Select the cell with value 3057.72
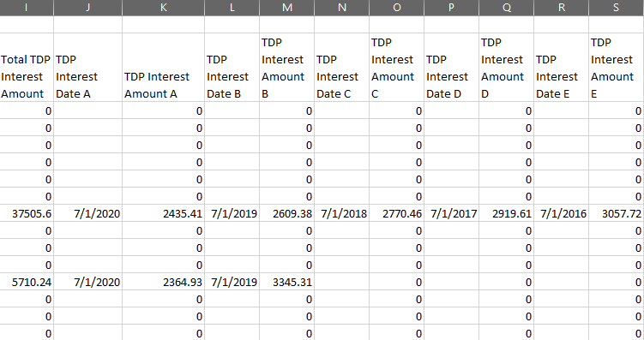 (616, 213)
